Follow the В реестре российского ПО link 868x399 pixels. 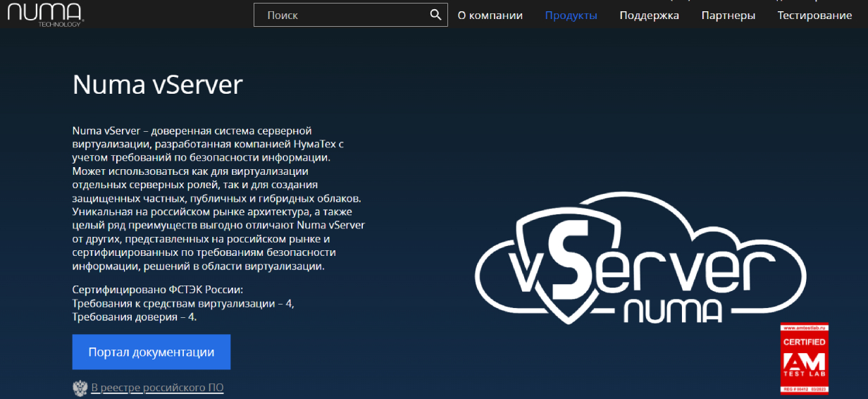(x=157, y=388)
